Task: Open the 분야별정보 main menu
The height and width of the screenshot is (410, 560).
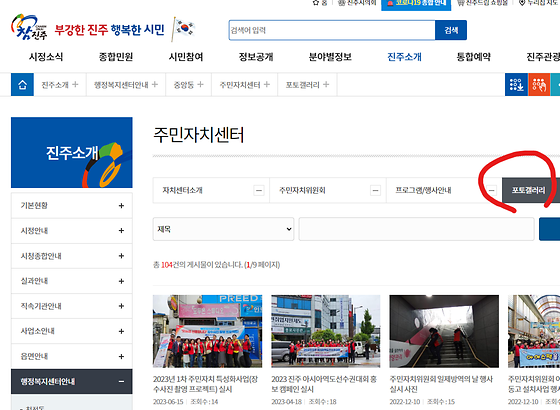Action: click(x=330, y=57)
